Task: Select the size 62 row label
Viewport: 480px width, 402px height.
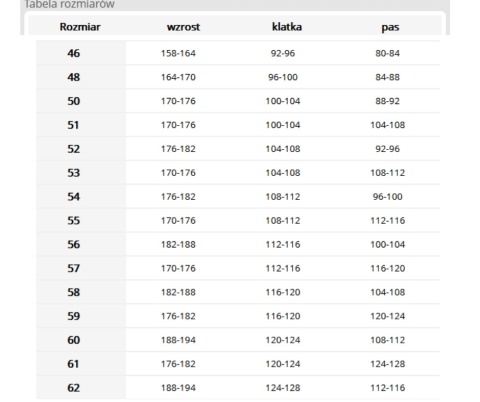Action: (x=74, y=388)
